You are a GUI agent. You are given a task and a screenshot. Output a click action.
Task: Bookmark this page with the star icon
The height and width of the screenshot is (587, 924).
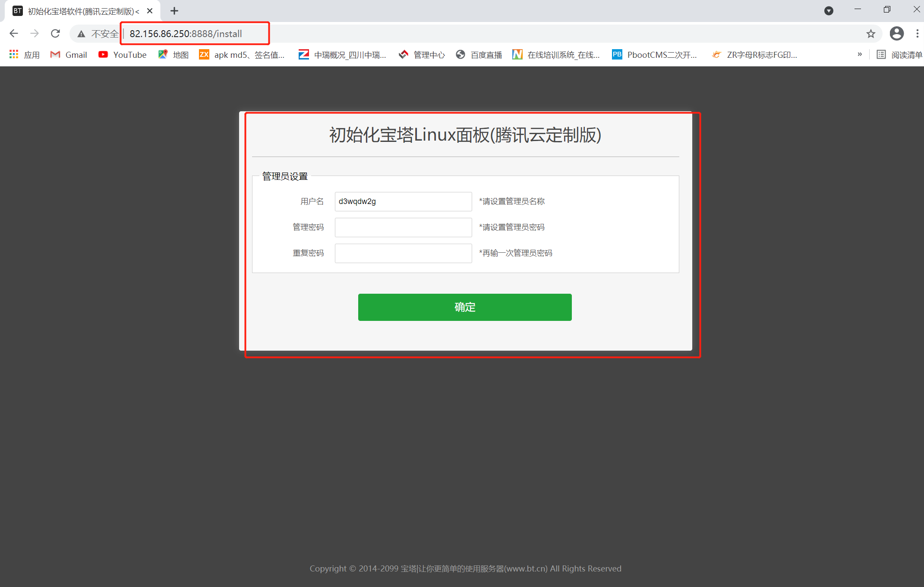870,34
